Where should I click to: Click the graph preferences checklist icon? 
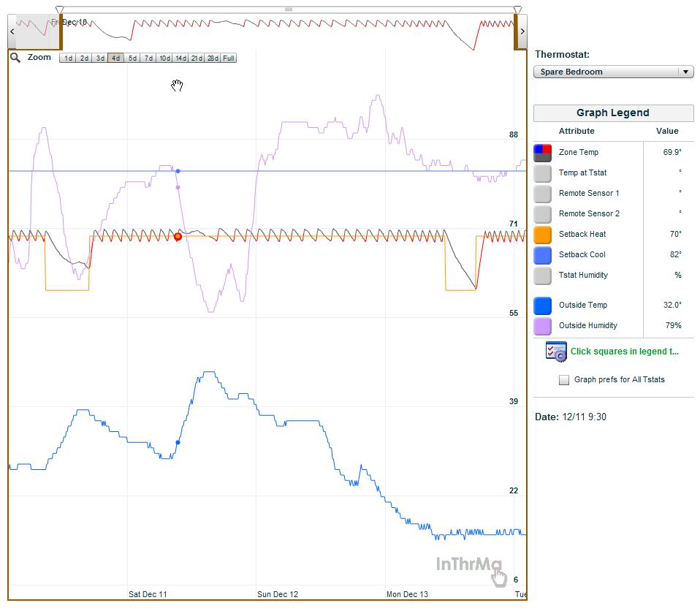tap(555, 352)
